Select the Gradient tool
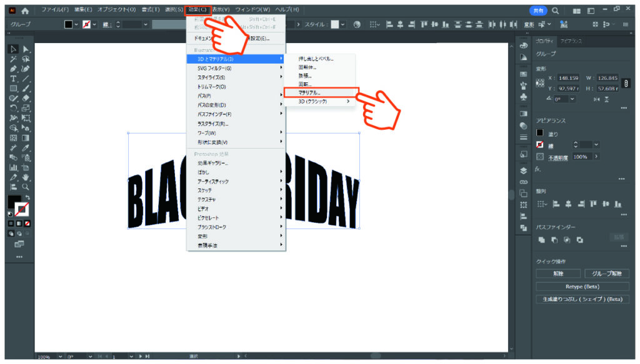Viewport: 640px width, 364px height. (x=26, y=138)
